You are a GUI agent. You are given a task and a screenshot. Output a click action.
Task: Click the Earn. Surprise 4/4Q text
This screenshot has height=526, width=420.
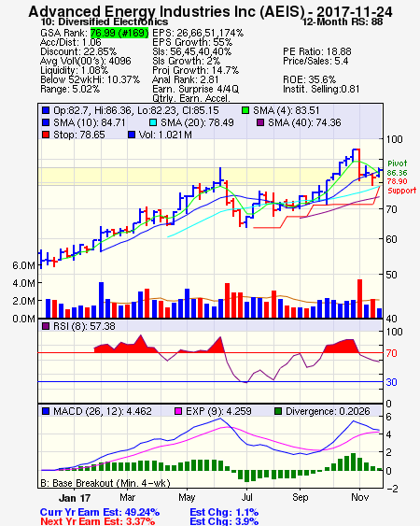click(195, 90)
